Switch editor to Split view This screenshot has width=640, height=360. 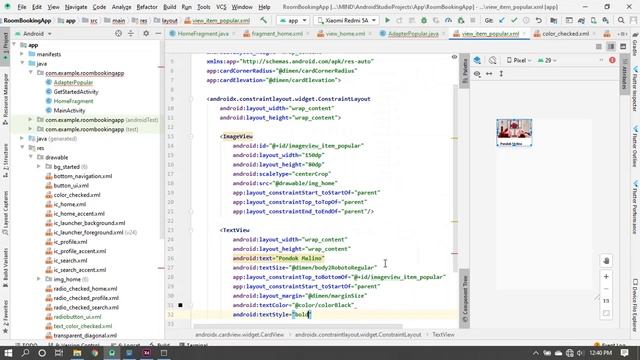pos(611,47)
